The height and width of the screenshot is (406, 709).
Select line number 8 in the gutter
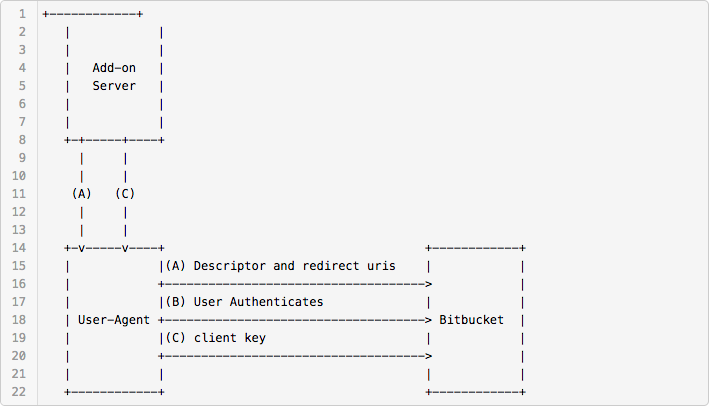point(22,140)
